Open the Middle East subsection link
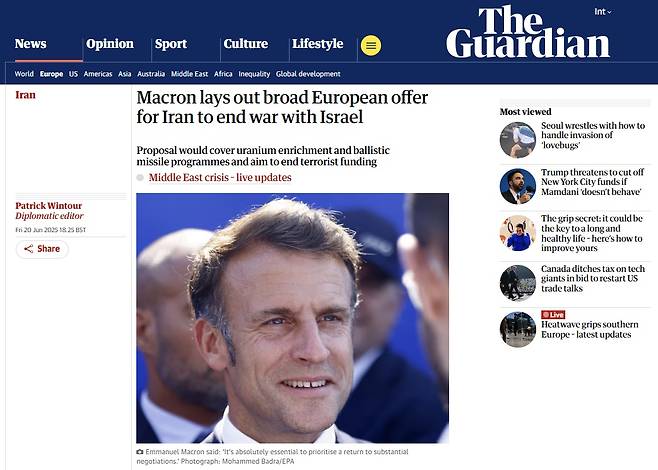The width and height of the screenshot is (658, 470). pyautogui.click(x=189, y=74)
